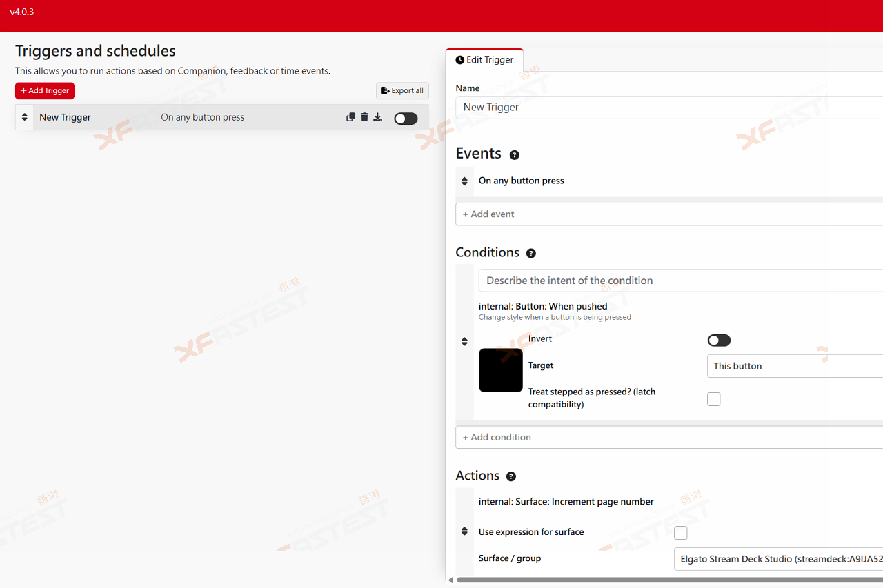Screen dimensions: 883x588
Task: Open the Target dropdown showing This button
Action: pos(793,366)
